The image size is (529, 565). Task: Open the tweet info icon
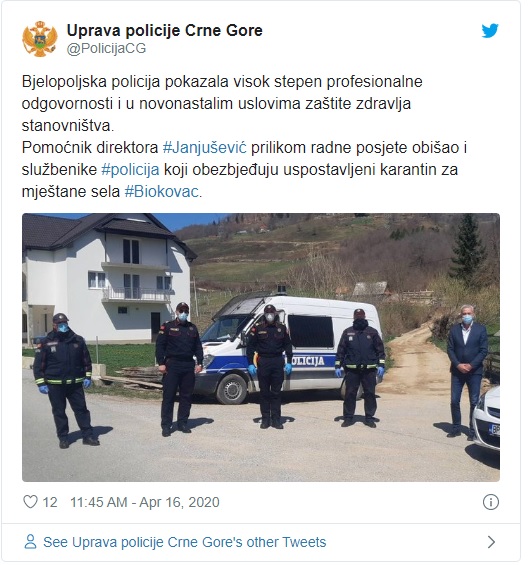(x=490, y=502)
